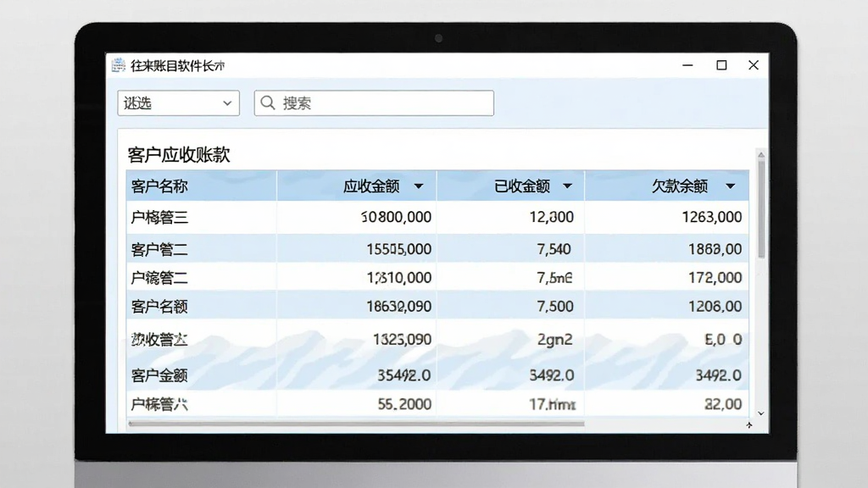This screenshot has width=868, height=488.
Task: Click the app icon in title bar
Action: [118, 65]
